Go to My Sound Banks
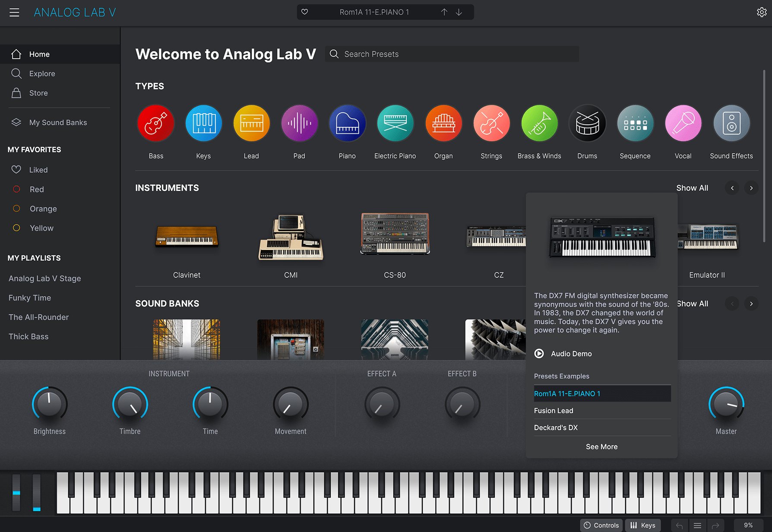 click(58, 122)
